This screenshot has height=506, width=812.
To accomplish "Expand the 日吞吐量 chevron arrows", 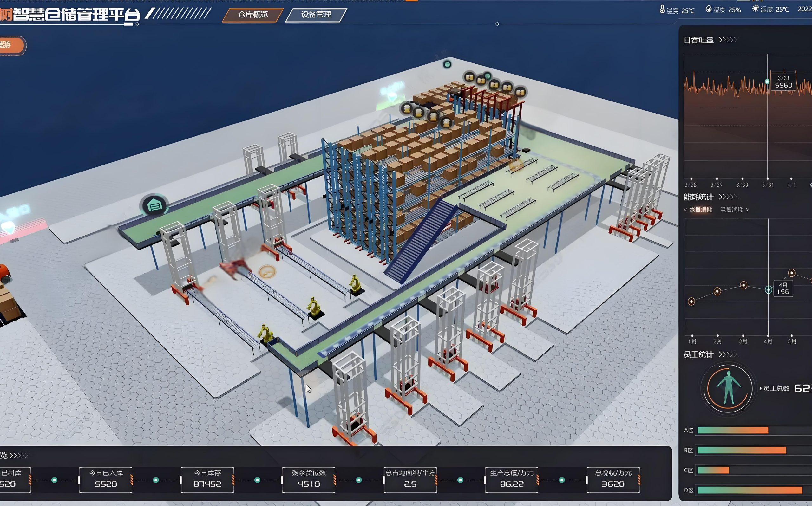I will 728,40.
